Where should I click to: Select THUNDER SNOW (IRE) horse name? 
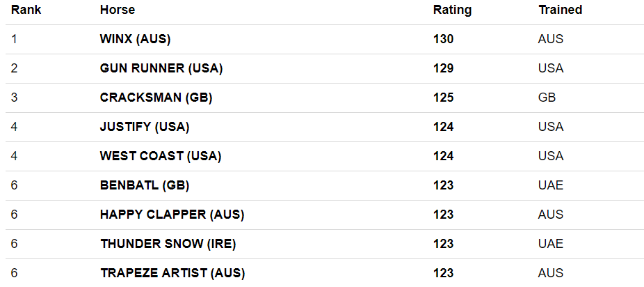click(168, 244)
